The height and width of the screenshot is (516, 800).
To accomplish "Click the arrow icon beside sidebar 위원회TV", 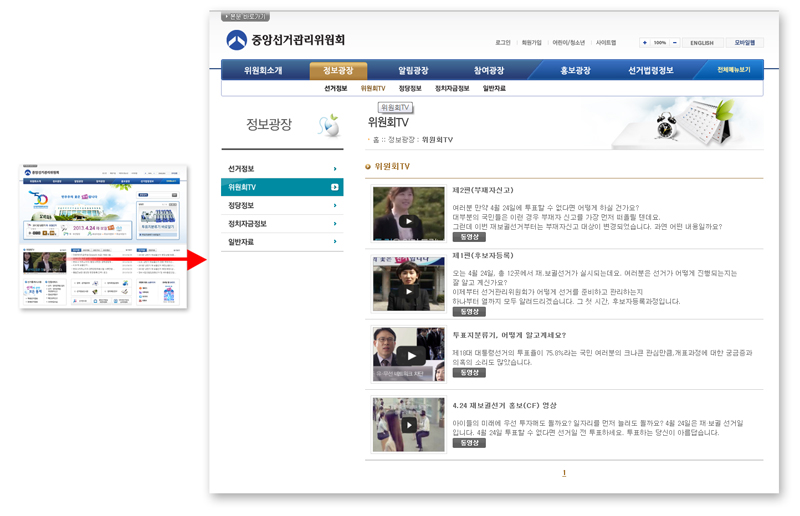I will (x=335, y=187).
